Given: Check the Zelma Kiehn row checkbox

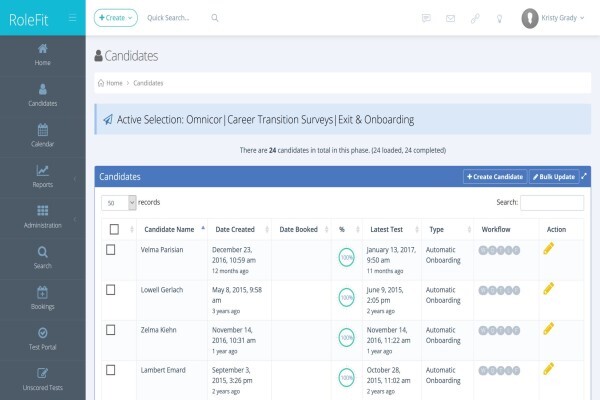Looking at the screenshot, I should (x=111, y=330).
